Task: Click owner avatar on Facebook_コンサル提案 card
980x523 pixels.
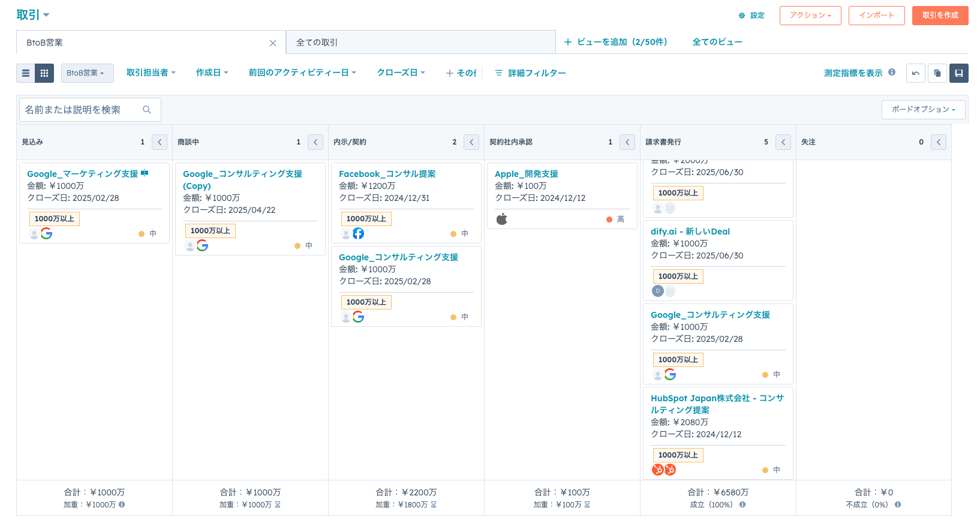Action: coord(345,234)
